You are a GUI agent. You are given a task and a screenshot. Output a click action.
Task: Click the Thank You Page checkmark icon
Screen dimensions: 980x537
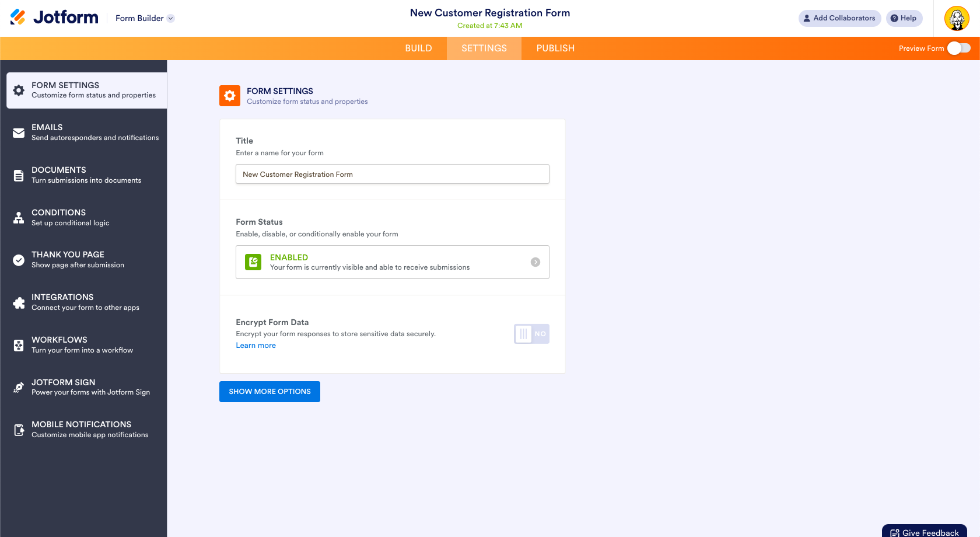tap(19, 260)
